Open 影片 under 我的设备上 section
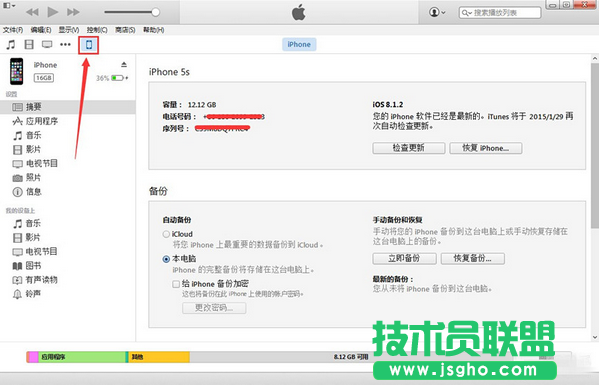 click(x=27, y=238)
